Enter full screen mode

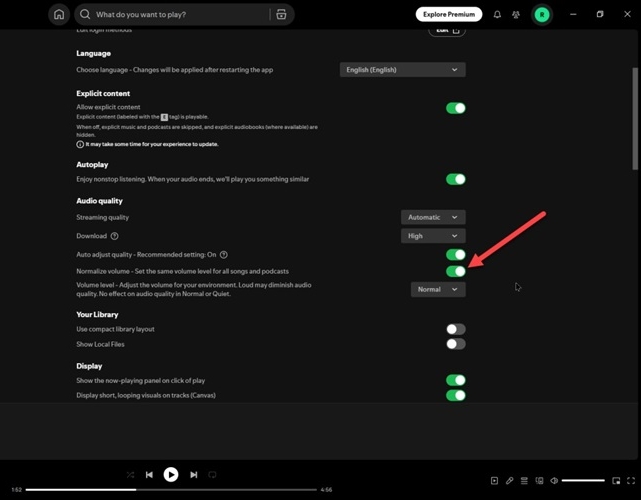click(x=631, y=481)
